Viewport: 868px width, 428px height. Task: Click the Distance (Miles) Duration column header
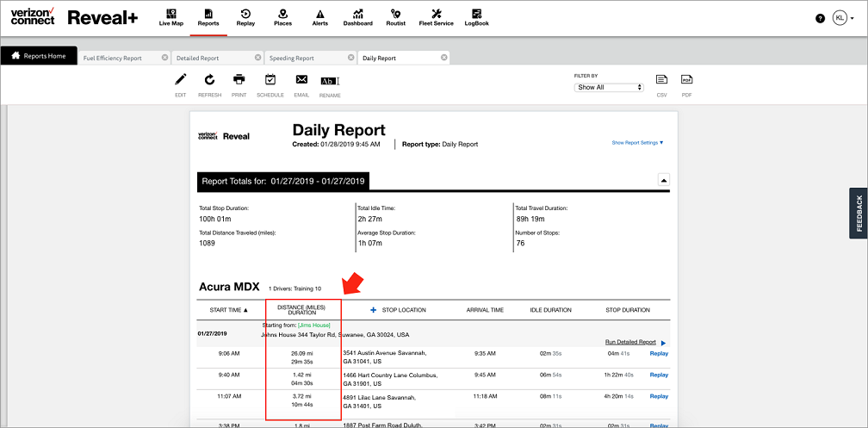(301, 309)
